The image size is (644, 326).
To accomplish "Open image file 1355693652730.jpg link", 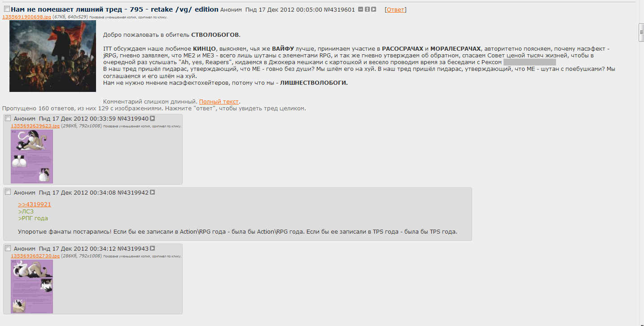I will (x=35, y=256).
